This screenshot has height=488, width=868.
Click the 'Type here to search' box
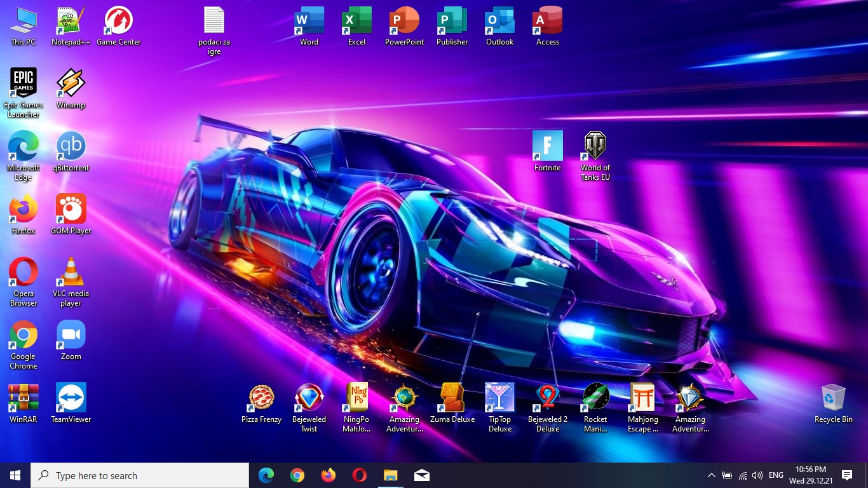pyautogui.click(x=140, y=475)
